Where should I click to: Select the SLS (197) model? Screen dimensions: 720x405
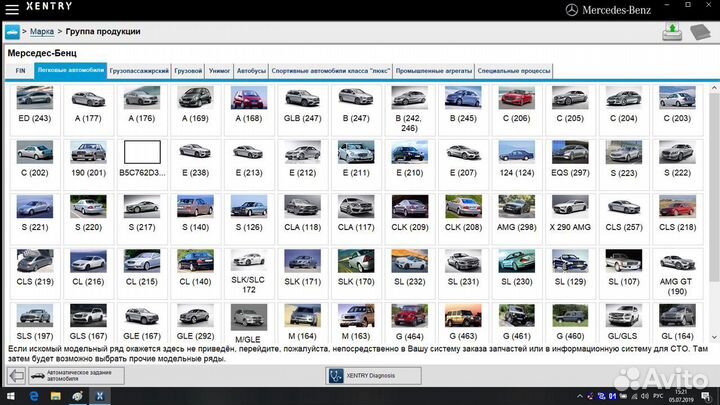tap(35, 323)
